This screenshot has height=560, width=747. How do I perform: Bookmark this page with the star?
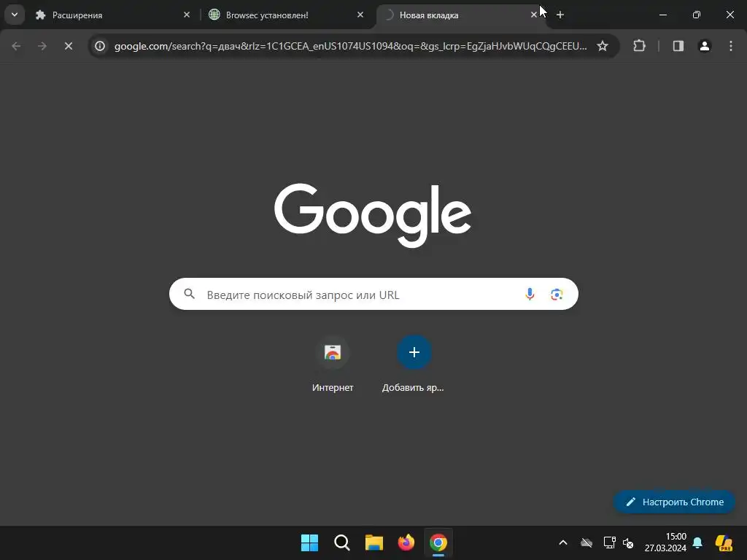(603, 46)
